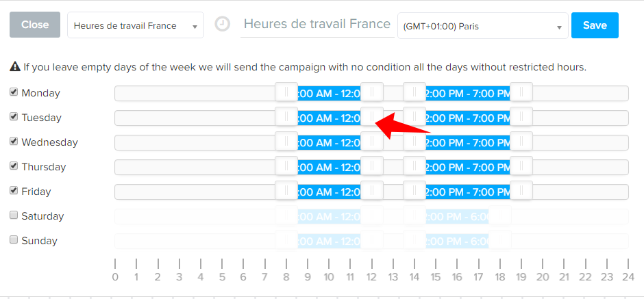
Task: Click Sunday's 2:00 PM start handle
Action: coord(414,240)
